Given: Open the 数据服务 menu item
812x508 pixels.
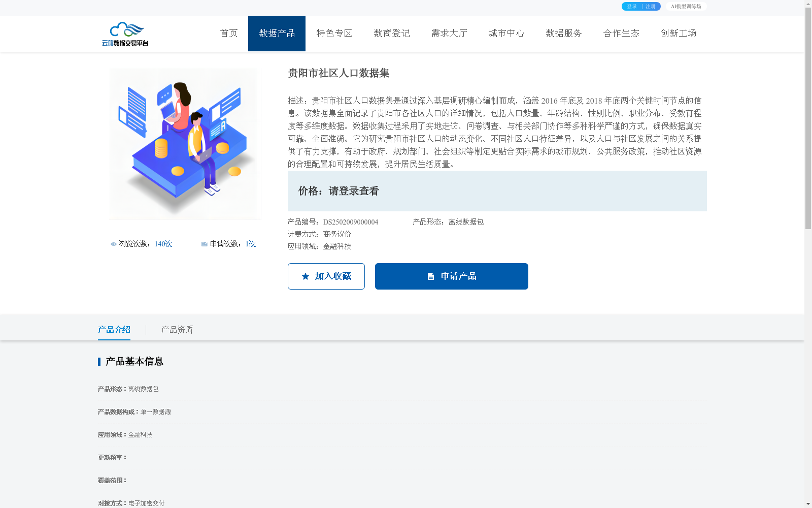Looking at the screenshot, I should [564, 34].
